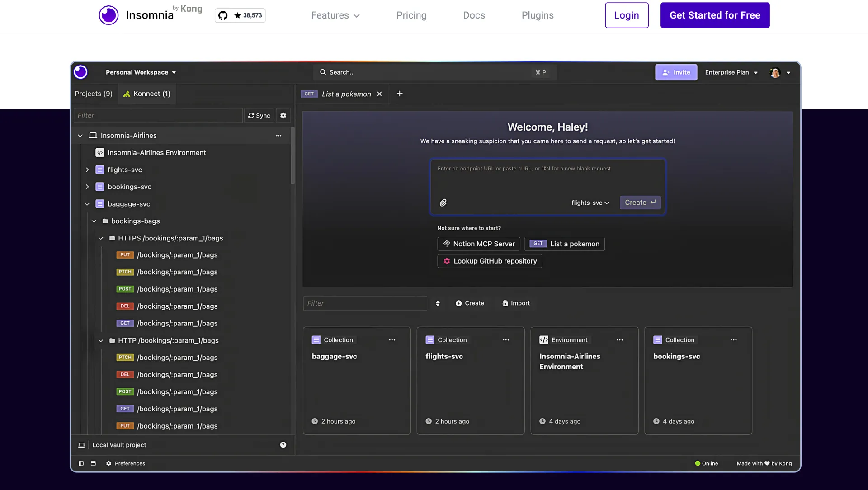Open the Personal Workspace dropdown
This screenshot has width=868, height=490.
pyautogui.click(x=141, y=72)
